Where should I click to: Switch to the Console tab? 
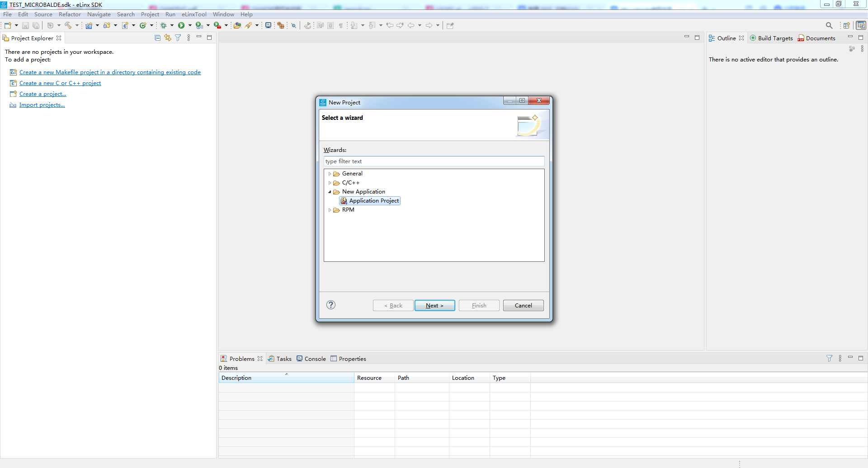point(311,359)
